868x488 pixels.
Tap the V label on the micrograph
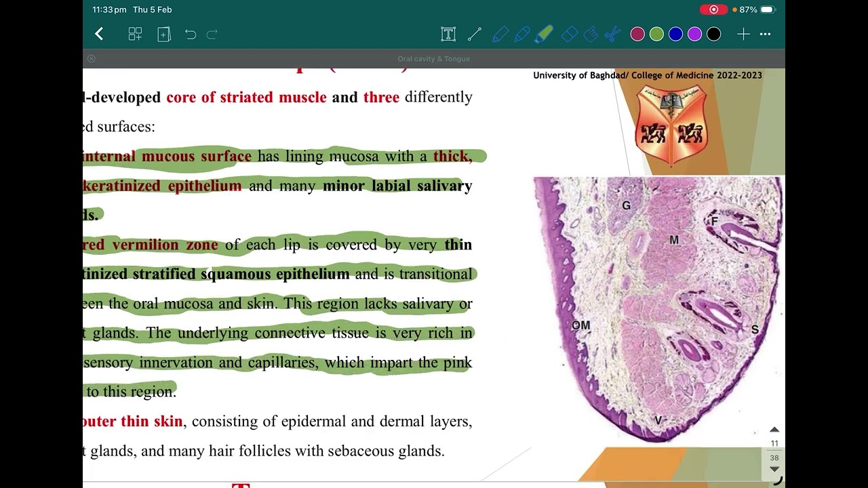pos(658,421)
